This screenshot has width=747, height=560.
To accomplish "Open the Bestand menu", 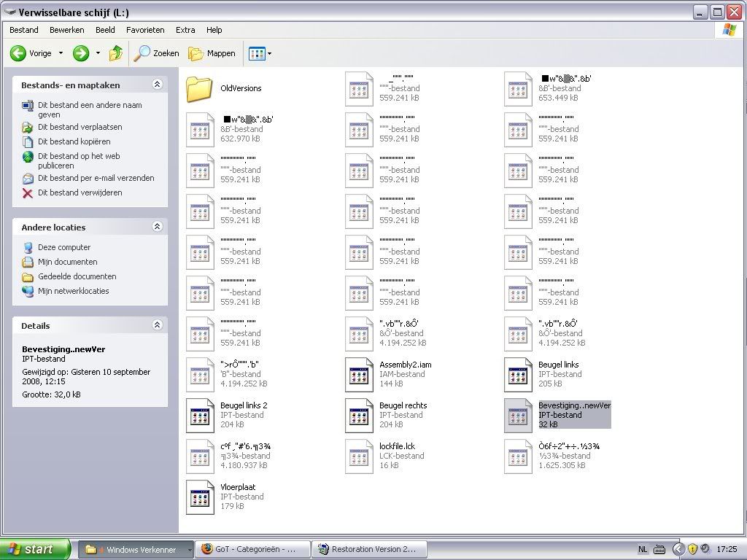I will click(24, 30).
